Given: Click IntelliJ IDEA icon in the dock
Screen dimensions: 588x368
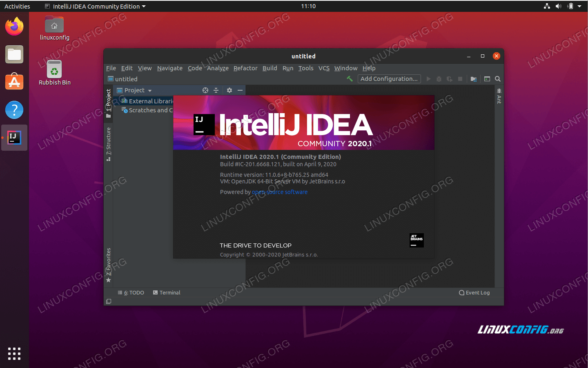Looking at the screenshot, I should pyautogui.click(x=14, y=138).
